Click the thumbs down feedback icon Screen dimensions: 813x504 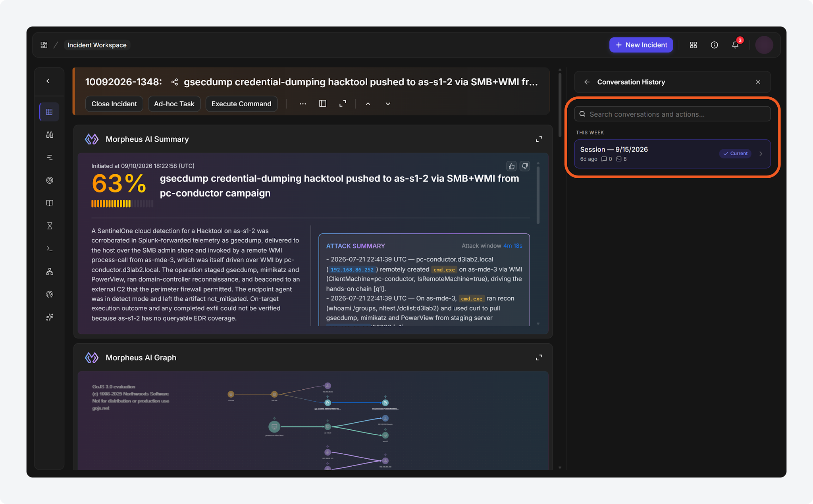525,166
